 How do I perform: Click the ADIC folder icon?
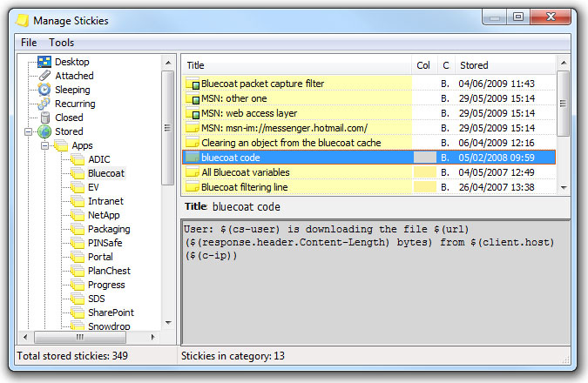pyautogui.click(x=78, y=159)
